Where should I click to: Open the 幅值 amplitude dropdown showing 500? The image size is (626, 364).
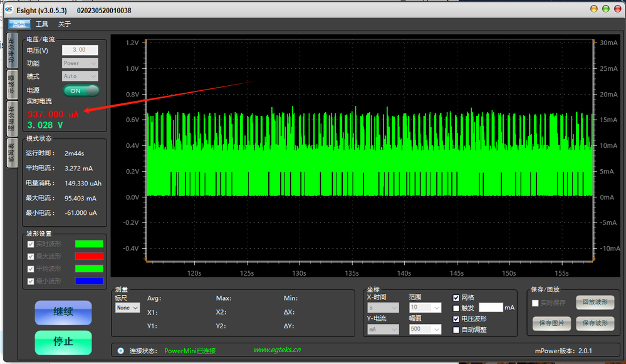(426, 329)
